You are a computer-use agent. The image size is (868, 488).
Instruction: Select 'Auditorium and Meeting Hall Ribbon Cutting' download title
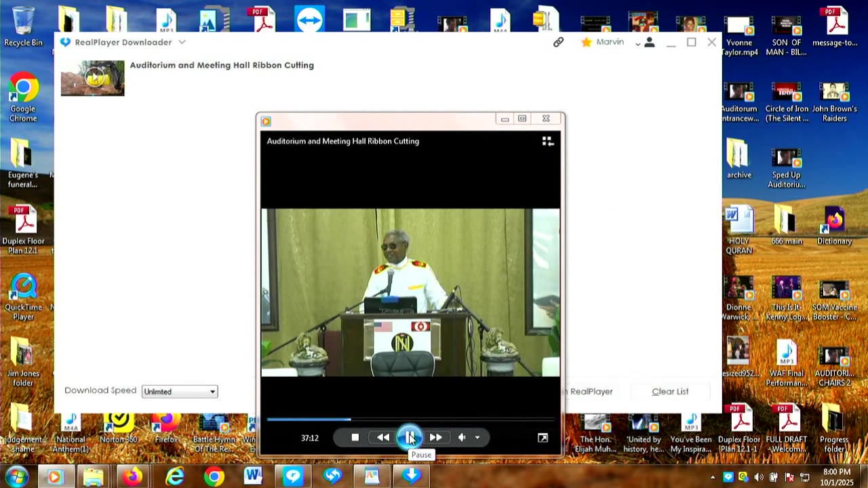point(222,65)
